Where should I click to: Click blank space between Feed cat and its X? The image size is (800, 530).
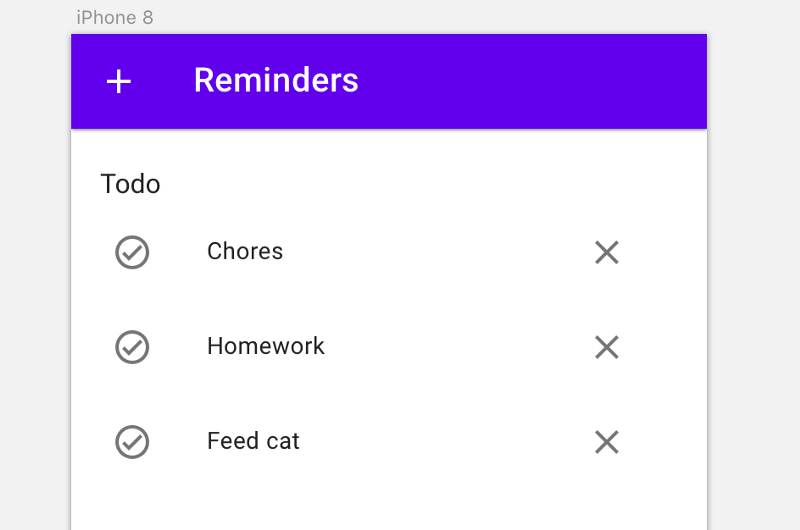pyautogui.click(x=446, y=442)
